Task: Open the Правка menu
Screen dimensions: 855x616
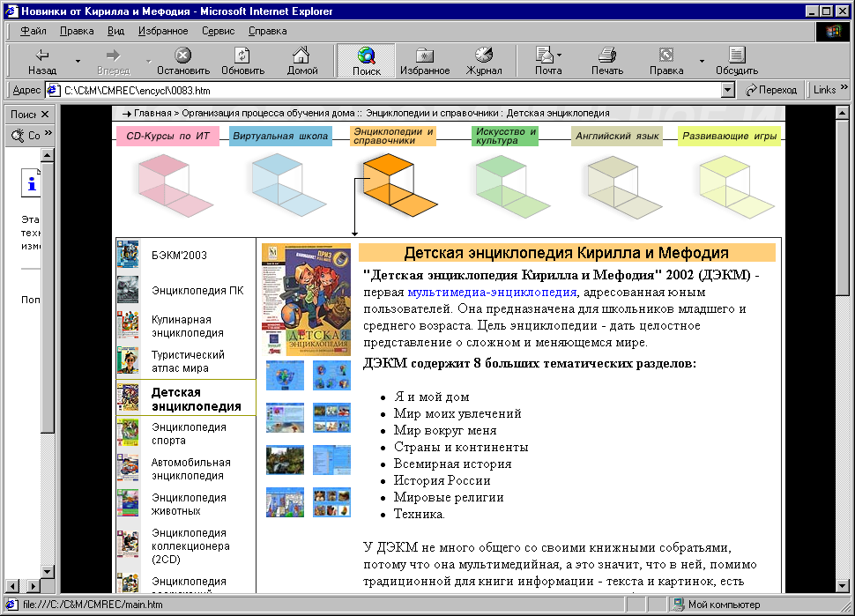Action: pos(77,31)
